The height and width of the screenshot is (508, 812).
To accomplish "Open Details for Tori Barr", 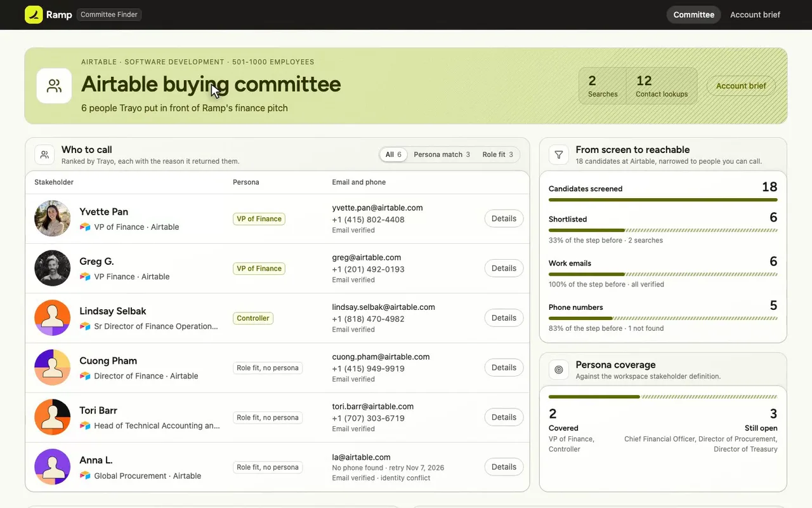I will pos(504,417).
